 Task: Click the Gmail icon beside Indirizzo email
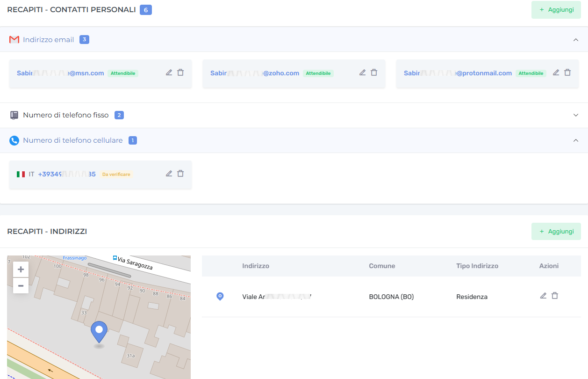point(14,40)
